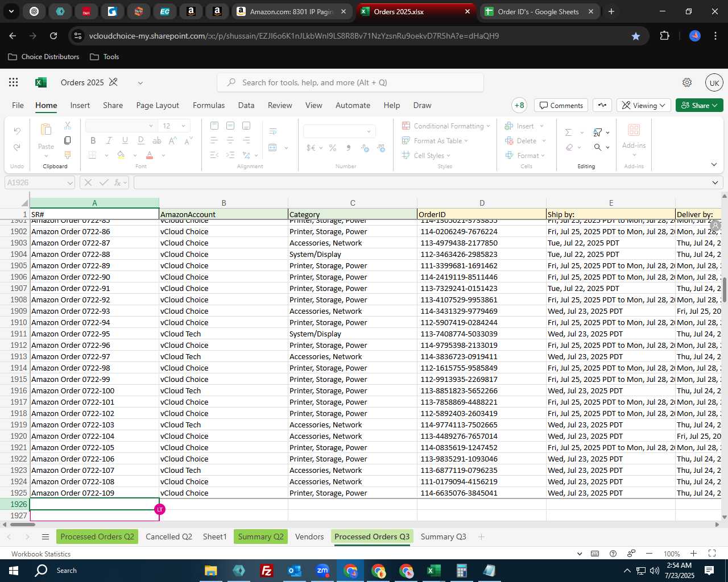This screenshot has width=728, height=582.
Task: Open the Office app launcher grid
Action: pyautogui.click(x=14, y=82)
